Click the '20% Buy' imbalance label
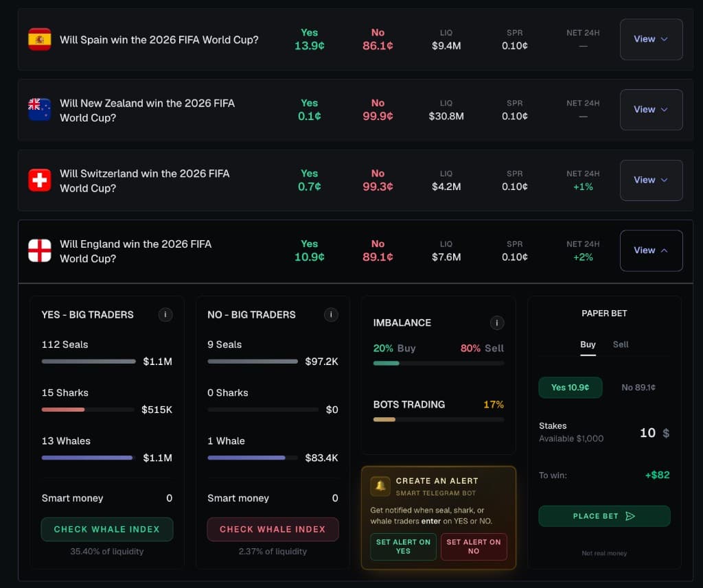The width and height of the screenshot is (703, 588). [395, 349]
